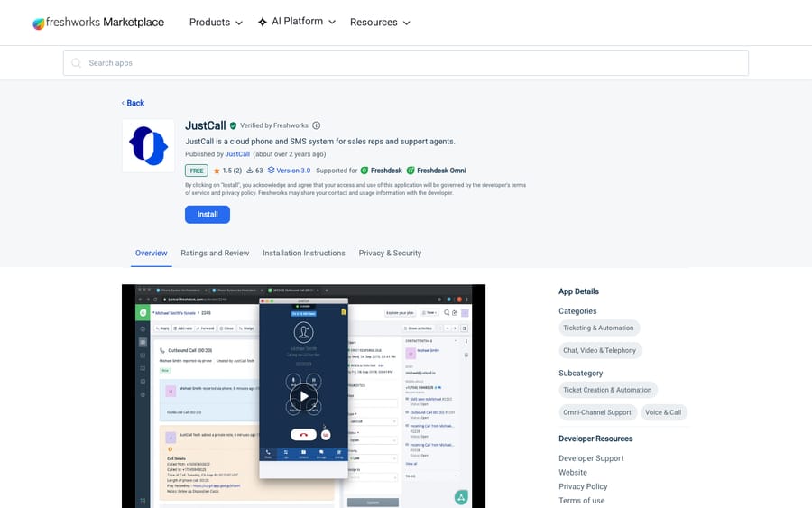Click the Freshdesk product icon
Screen dimensions: 812x508
tap(364, 171)
